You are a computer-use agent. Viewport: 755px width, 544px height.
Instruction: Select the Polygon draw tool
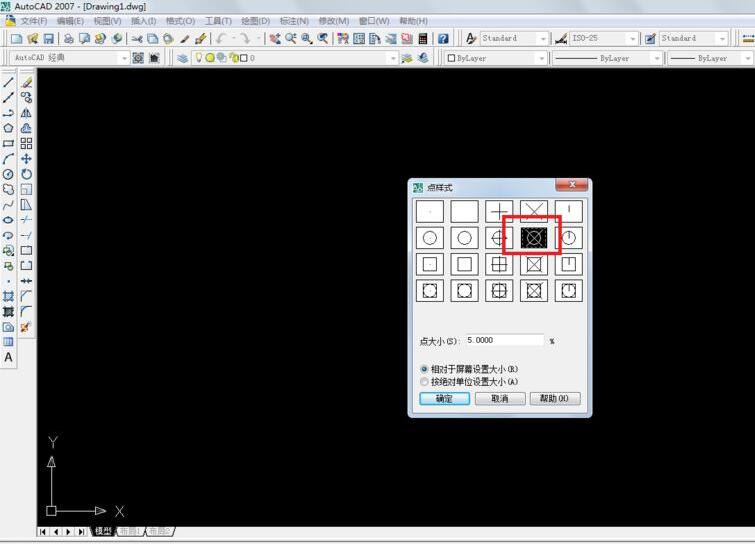click(x=8, y=128)
